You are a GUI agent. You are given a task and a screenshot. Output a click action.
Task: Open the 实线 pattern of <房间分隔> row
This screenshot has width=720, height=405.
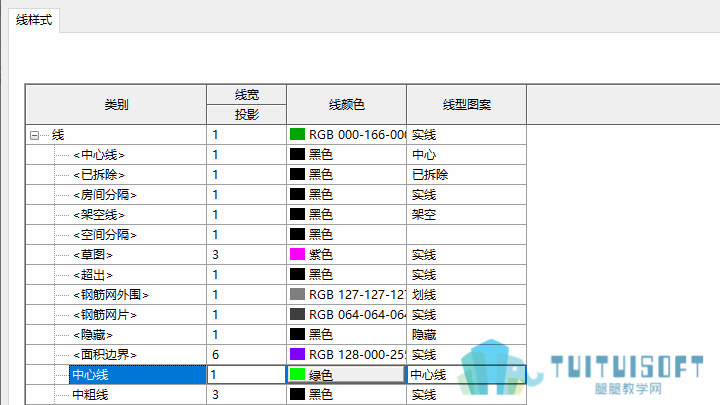coord(467,195)
